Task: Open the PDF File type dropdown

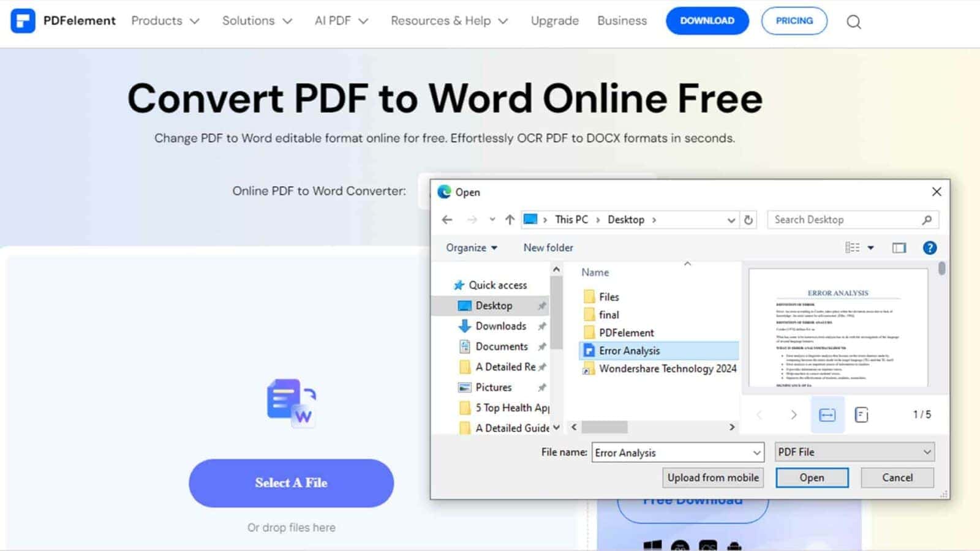Action: point(854,452)
